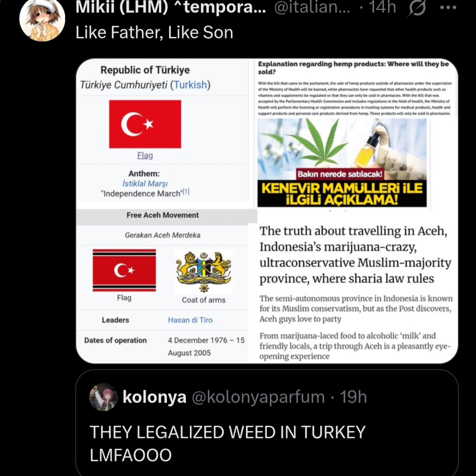Screen dimensions: 476x476
Task: Click the Free Aceh Movement flag picture
Action: click(x=124, y=270)
